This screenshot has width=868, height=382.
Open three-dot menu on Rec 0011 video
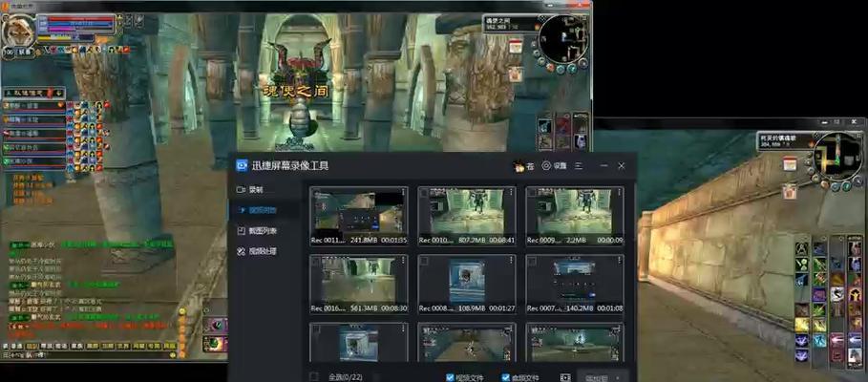tap(402, 192)
